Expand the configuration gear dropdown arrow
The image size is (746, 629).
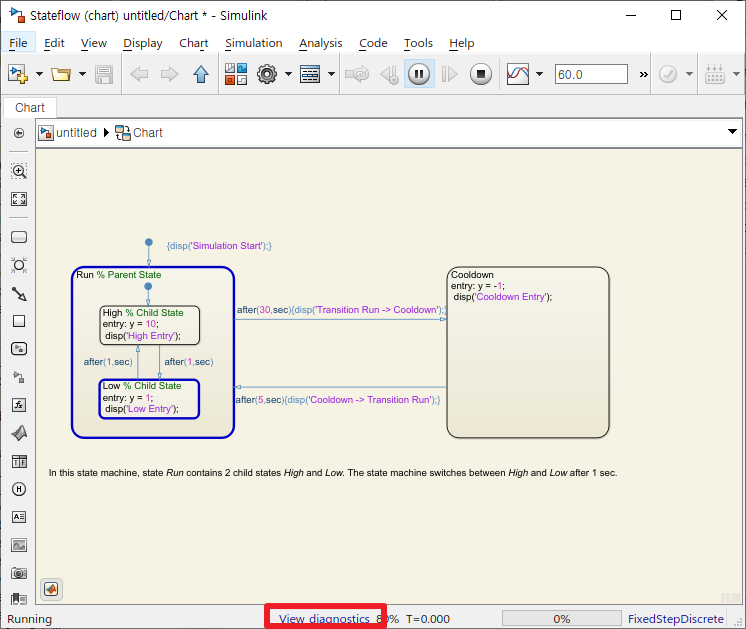288,74
